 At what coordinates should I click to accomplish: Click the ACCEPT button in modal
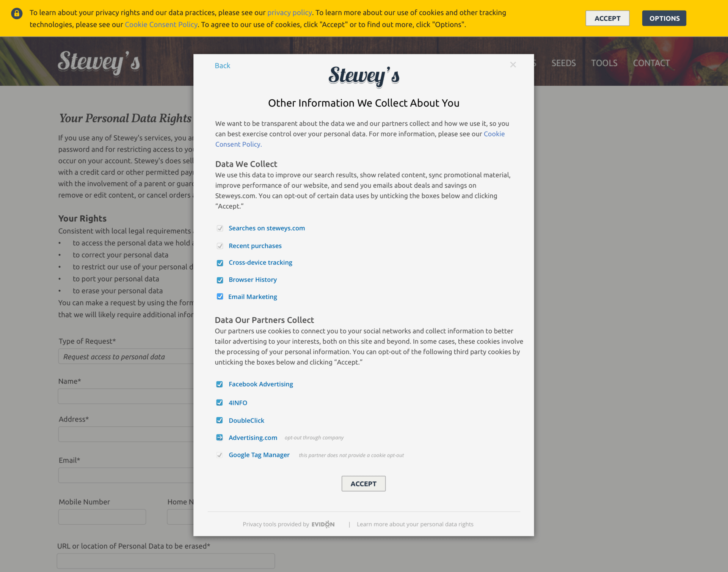363,483
